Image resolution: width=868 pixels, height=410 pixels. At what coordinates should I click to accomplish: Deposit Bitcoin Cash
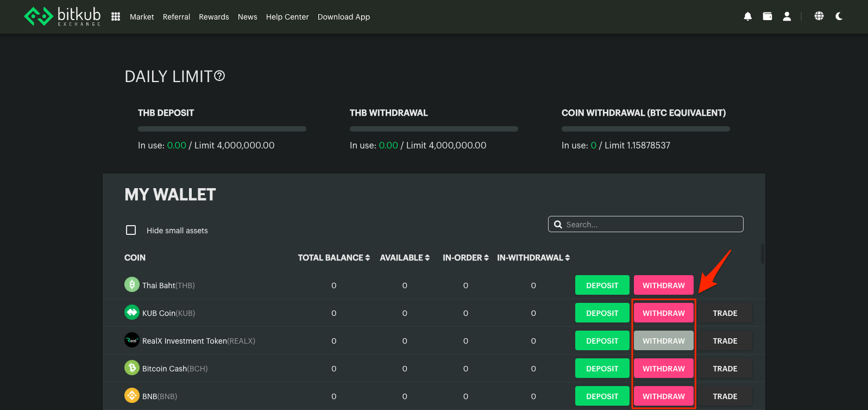[602, 368]
